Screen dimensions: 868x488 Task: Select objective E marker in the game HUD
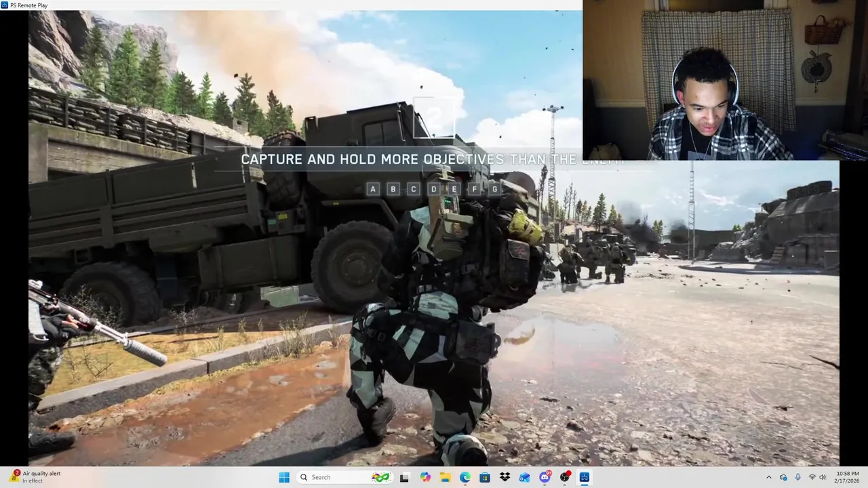pos(454,189)
